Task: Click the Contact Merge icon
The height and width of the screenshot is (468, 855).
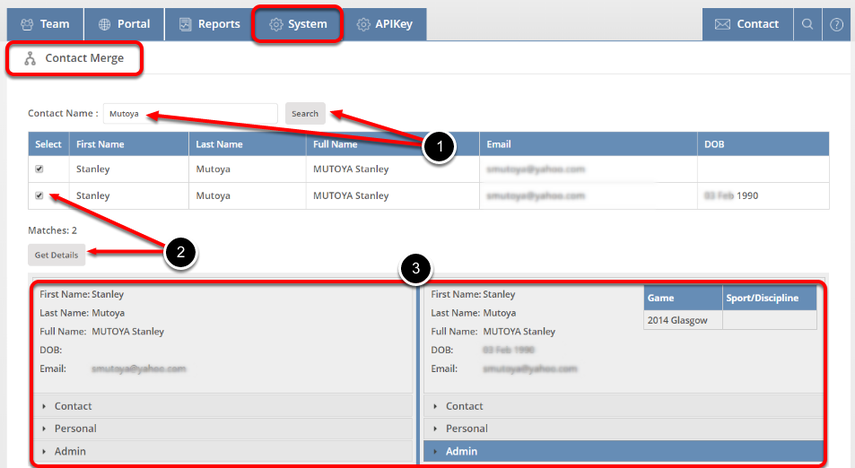Action: [30, 58]
